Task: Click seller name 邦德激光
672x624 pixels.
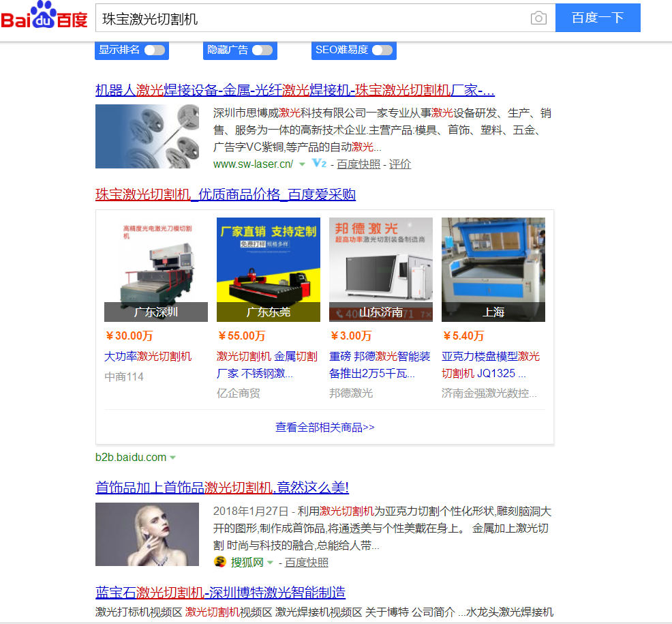Action: click(351, 393)
